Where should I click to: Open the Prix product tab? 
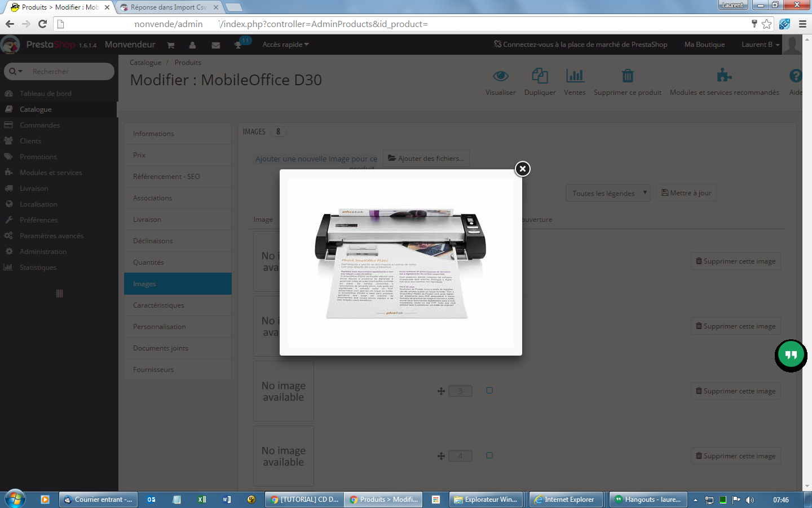(178, 155)
